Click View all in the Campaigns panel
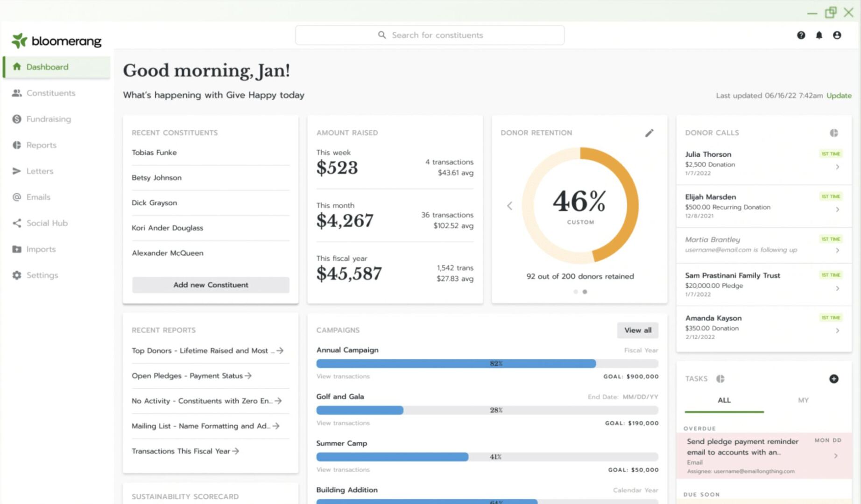This screenshot has height=504, width=861. pos(637,330)
